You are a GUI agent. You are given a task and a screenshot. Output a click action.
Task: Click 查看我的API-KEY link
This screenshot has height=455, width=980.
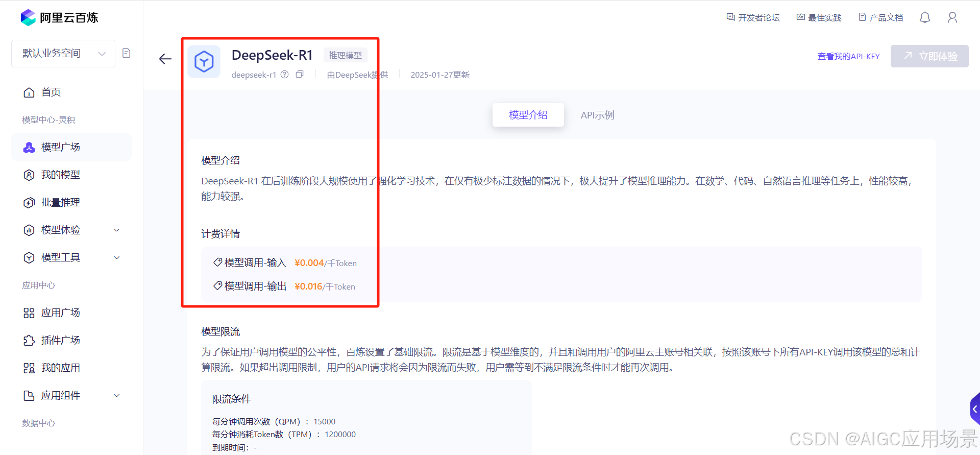tap(849, 56)
